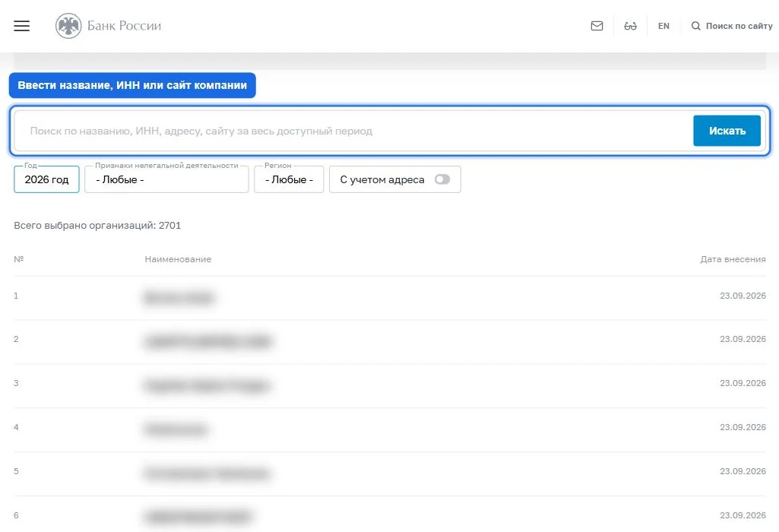Open the Год dropdown showing 2026 год
Screen dimensions: 779x532
click(x=46, y=179)
